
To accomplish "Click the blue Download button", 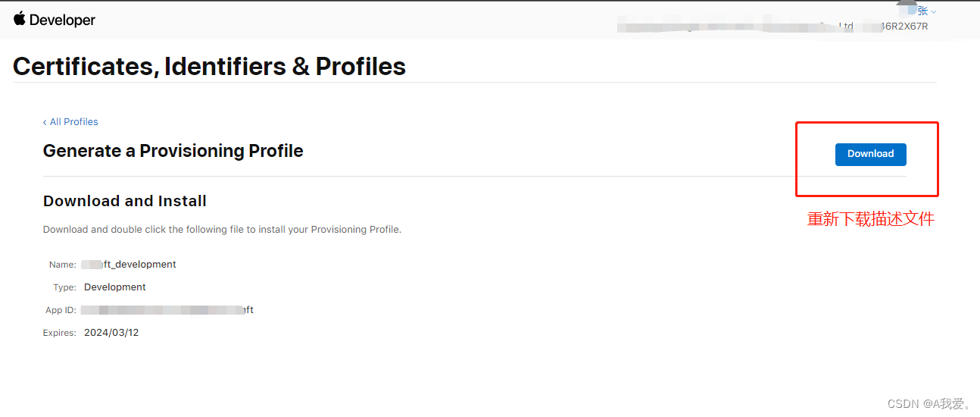I will tap(870, 154).
